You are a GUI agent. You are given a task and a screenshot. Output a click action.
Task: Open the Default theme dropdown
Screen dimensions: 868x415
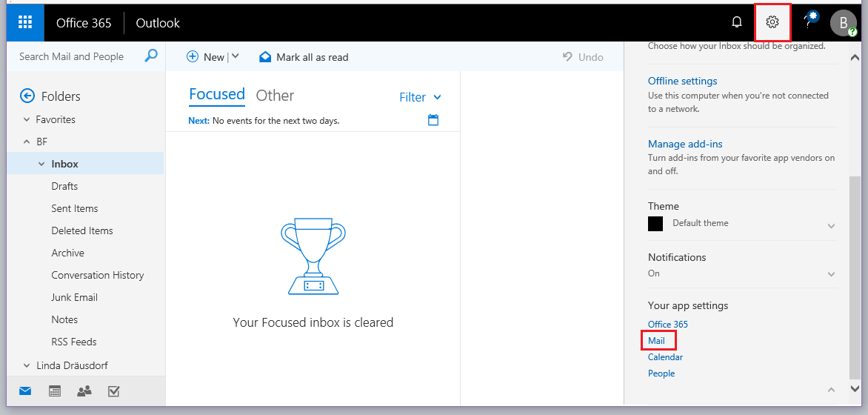click(831, 225)
